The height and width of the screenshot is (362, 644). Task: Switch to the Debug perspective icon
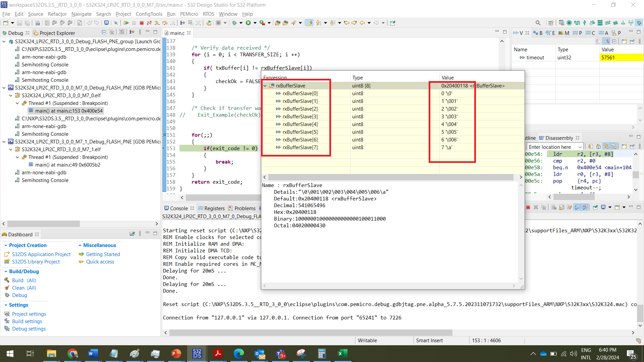click(x=639, y=23)
